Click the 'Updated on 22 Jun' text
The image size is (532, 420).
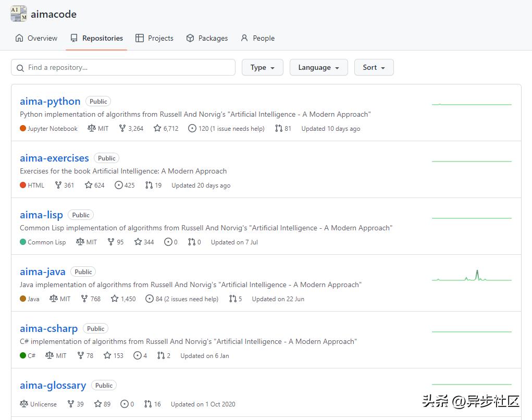click(278, 299)
